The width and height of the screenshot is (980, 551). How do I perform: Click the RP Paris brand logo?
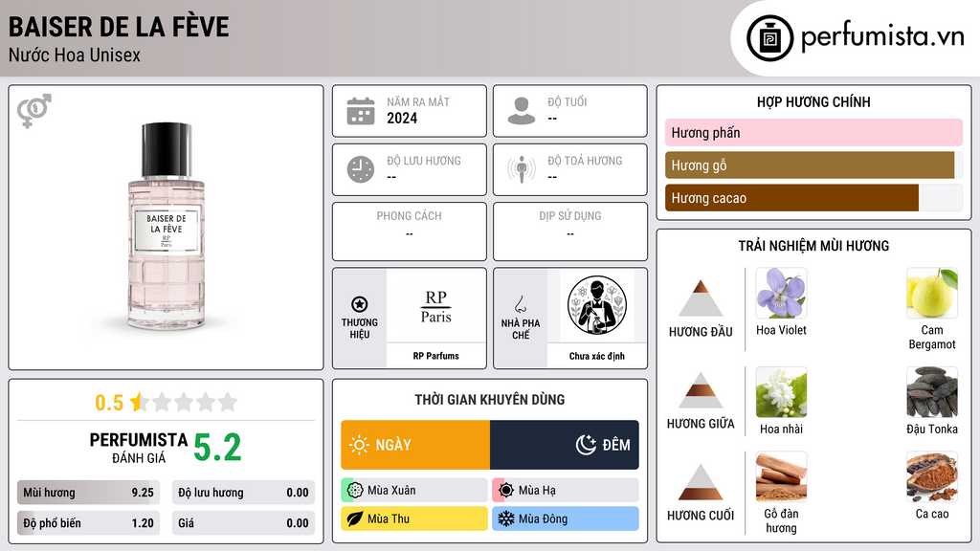(435, 306)
